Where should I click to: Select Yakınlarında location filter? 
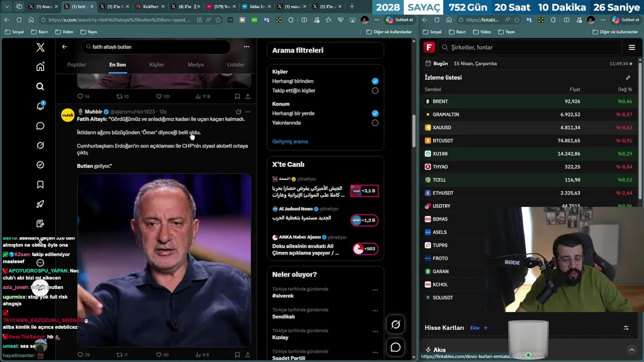pos(375,123)
